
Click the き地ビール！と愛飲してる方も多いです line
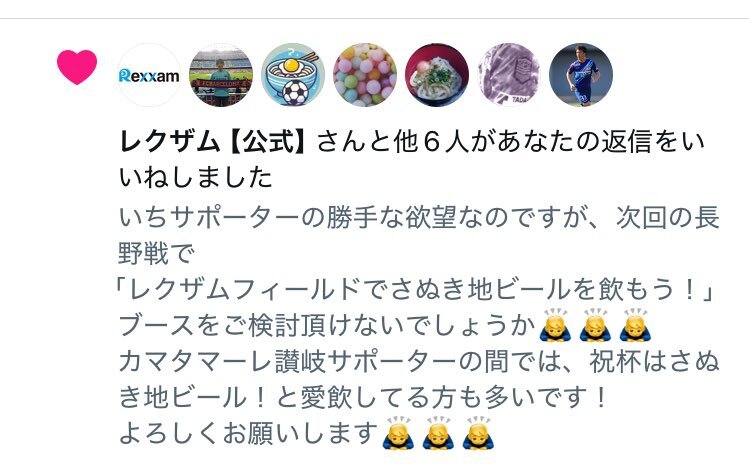click(x=364, y=398)
